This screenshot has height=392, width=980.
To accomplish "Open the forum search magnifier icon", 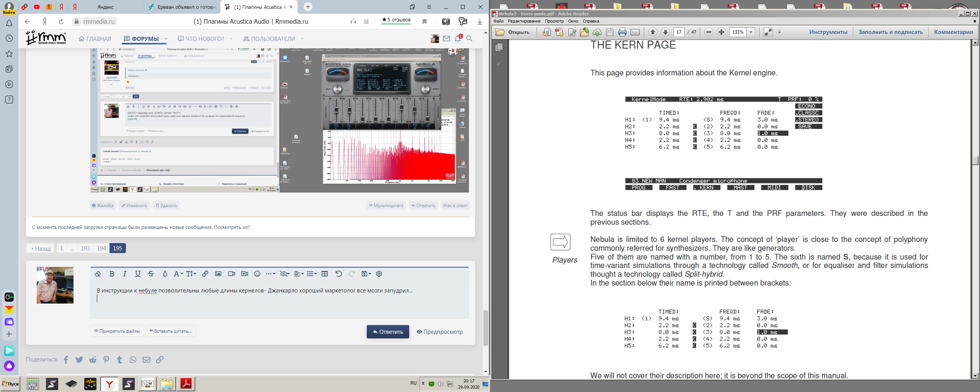I will [469, 39].
